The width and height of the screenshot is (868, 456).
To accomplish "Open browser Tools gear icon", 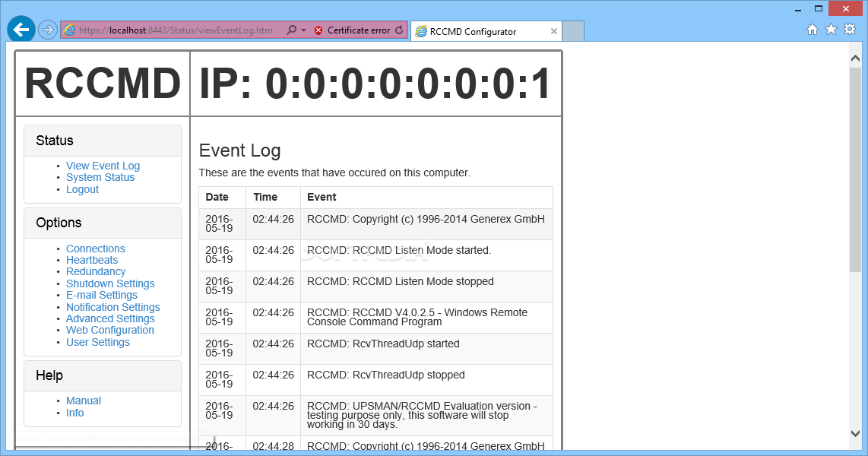I will point(850,30).
